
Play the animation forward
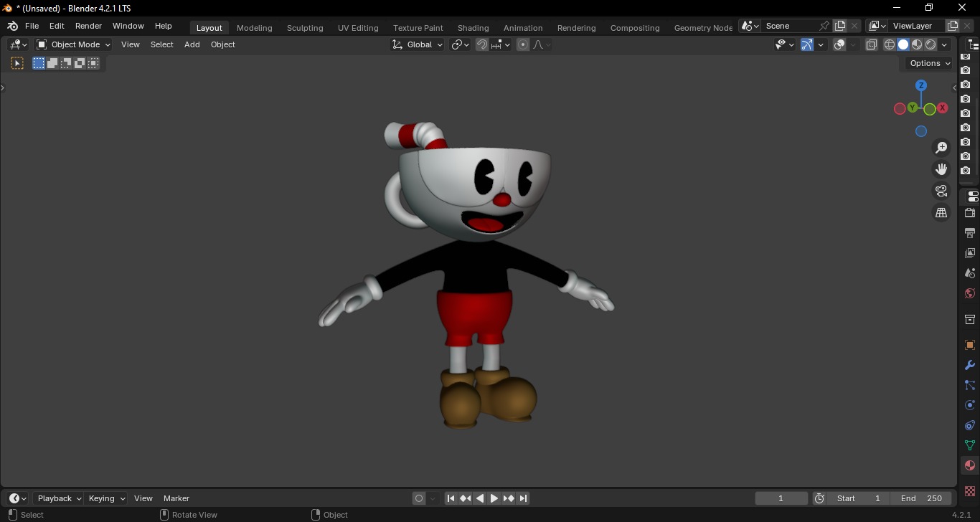click(494, 498)
